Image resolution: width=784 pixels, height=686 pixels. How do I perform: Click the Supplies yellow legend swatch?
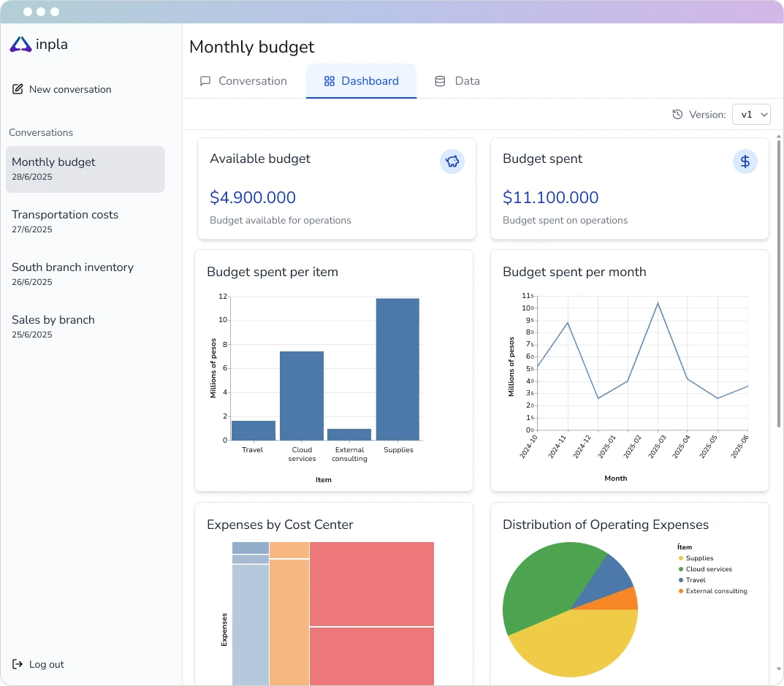click(681, 558)
